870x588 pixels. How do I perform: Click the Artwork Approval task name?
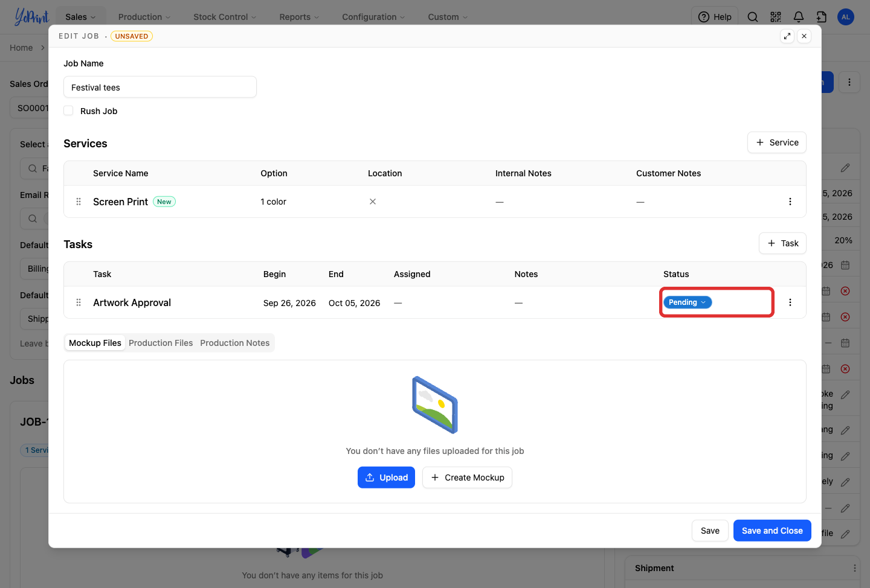pyautogui.click(x=132, y=302)
